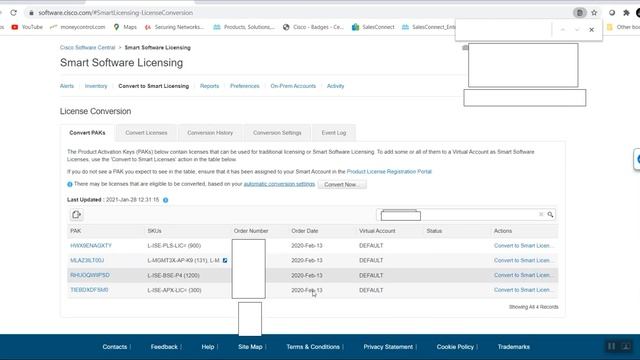The height and width of the screenshot is (360, 640).
Task: Open the moneycontrol.com bookmark
Action: pyautogui.click(x=78, y=27)
